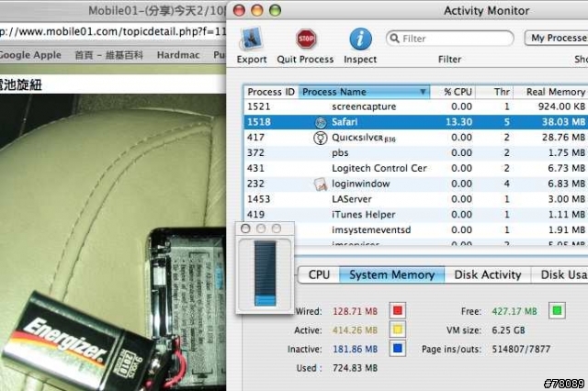This screenshot has width=588, height=391.
Task: Click the Filter magnifying glass icon
Action: tap(394, 39)
